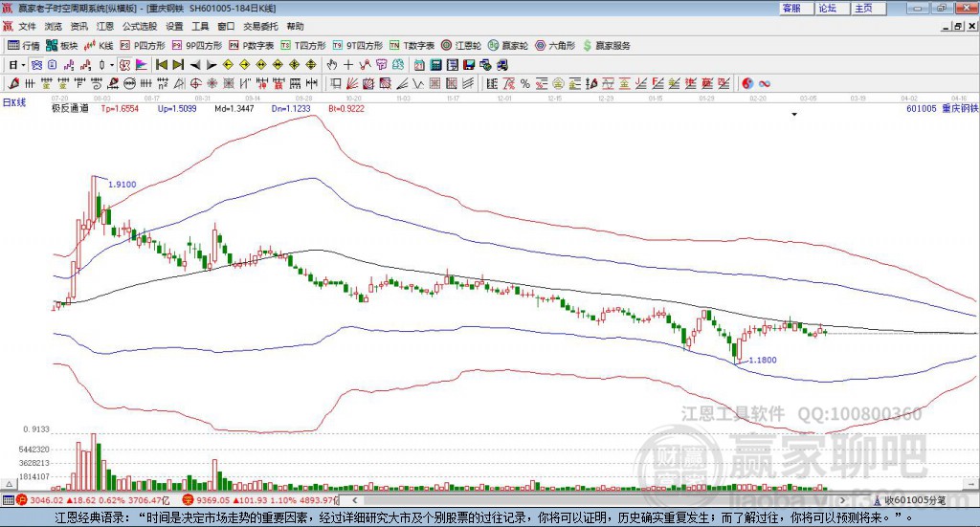Select the n² square number tool
The width and height of the screenshot is (980, 527).
(163, 83)
